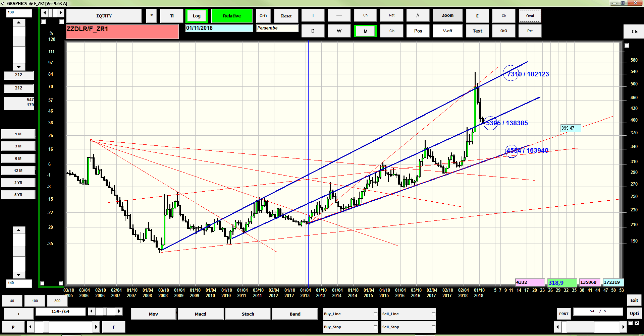Click the F button at bottom

tap(114, 327)
